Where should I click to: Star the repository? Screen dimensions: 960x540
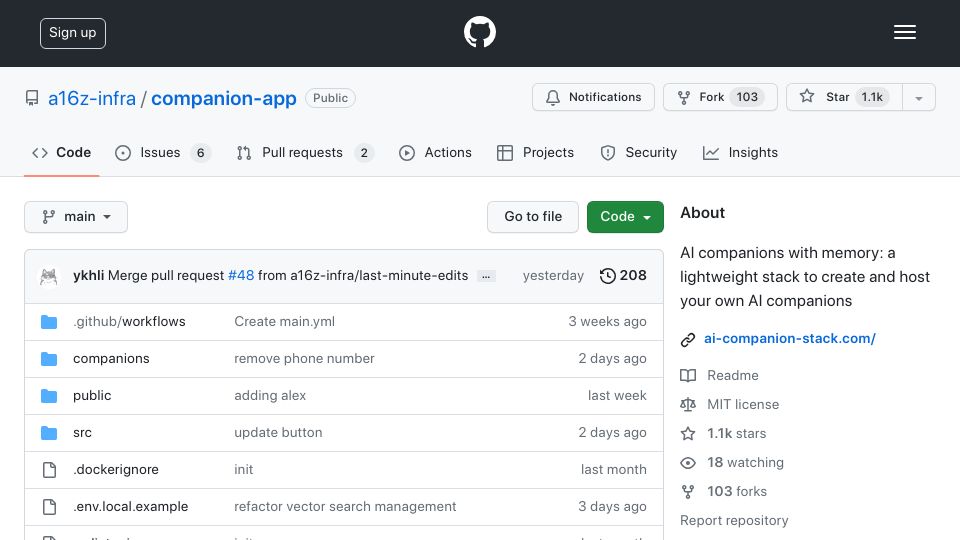[844, 97]
